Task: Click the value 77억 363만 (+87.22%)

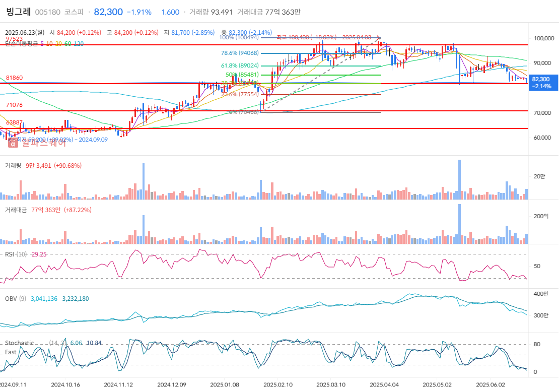Action: 61,210
